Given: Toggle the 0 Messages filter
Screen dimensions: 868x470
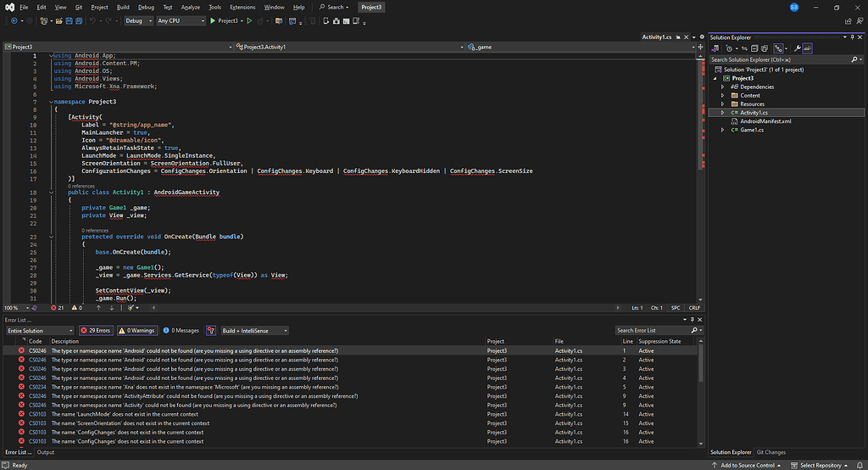Looking at the screenshot, I should coord(181,331).
